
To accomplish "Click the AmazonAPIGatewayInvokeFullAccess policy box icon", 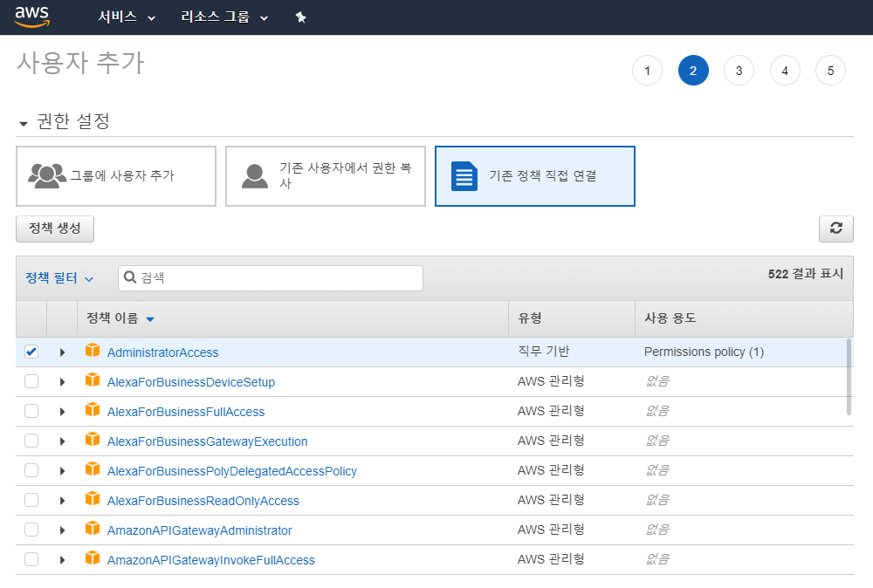I will coord(93,558).
